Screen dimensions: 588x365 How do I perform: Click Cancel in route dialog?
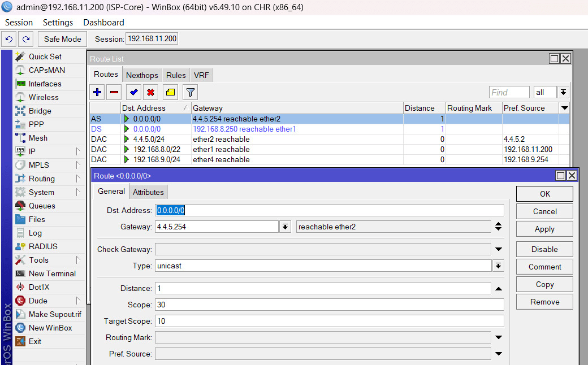coord(544,211)
